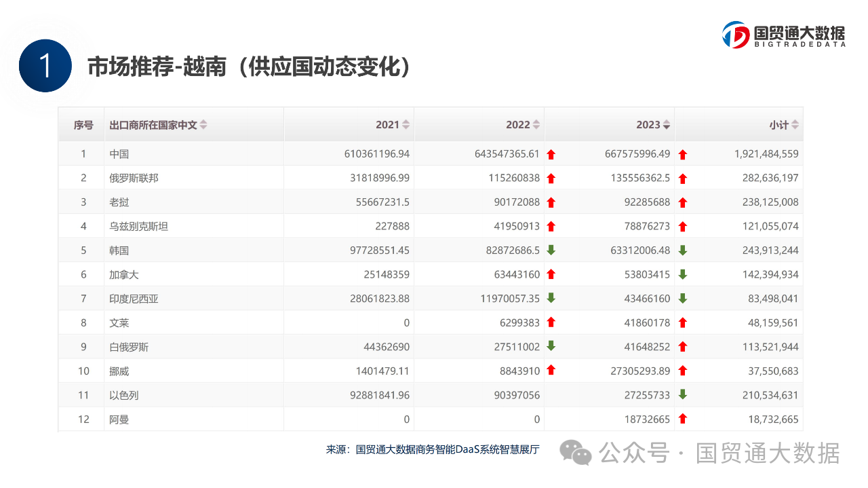Viewport: 868px width, 488px height.
Task: Click the 国贸通大数据商务智能DaaS系统智慧展厅 source text
Action: tap(448, 449)
